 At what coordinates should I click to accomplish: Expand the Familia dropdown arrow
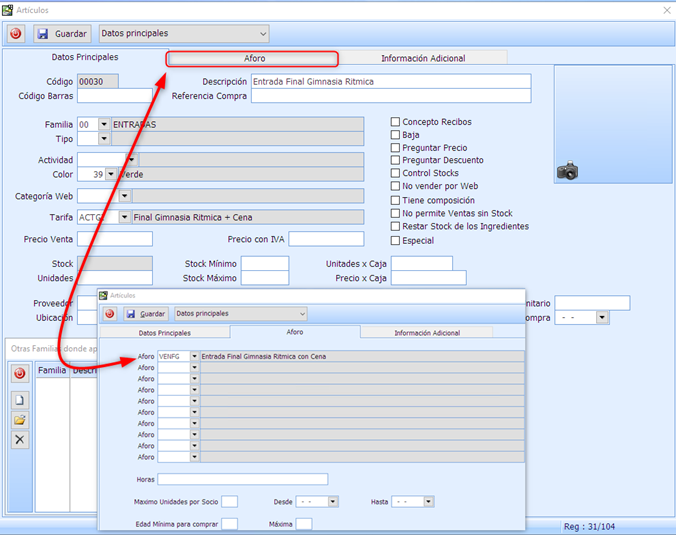point(104,125)
